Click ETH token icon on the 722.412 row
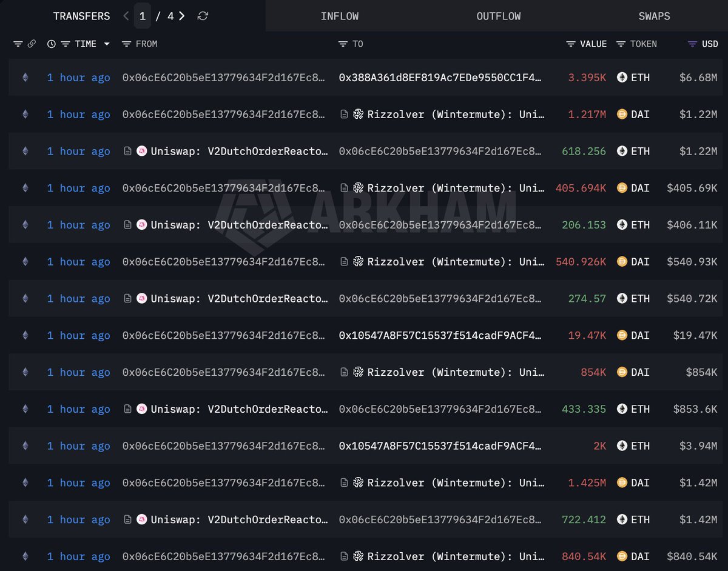Image resolution: width=728 pixels, height=571 pixels. coord(622,519)
